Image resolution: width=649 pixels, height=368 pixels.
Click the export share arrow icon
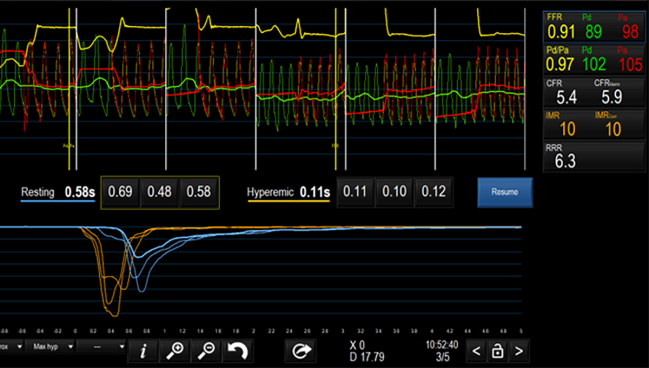300,351
